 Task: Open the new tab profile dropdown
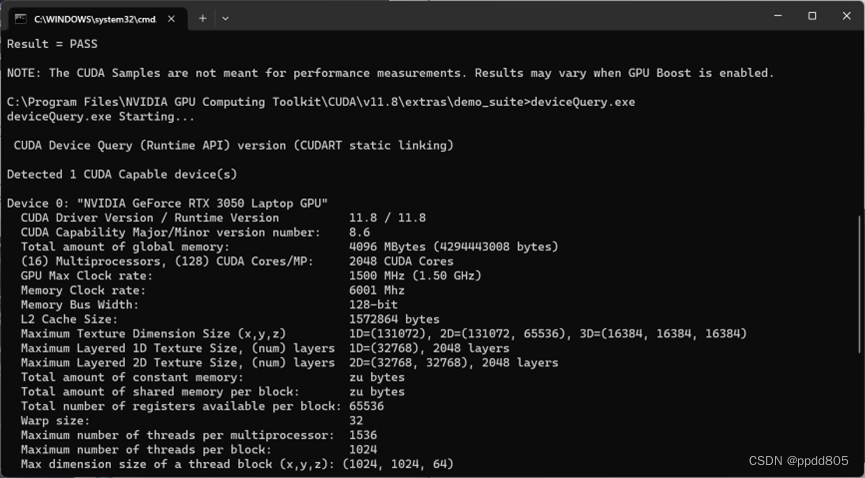point(225,18)
